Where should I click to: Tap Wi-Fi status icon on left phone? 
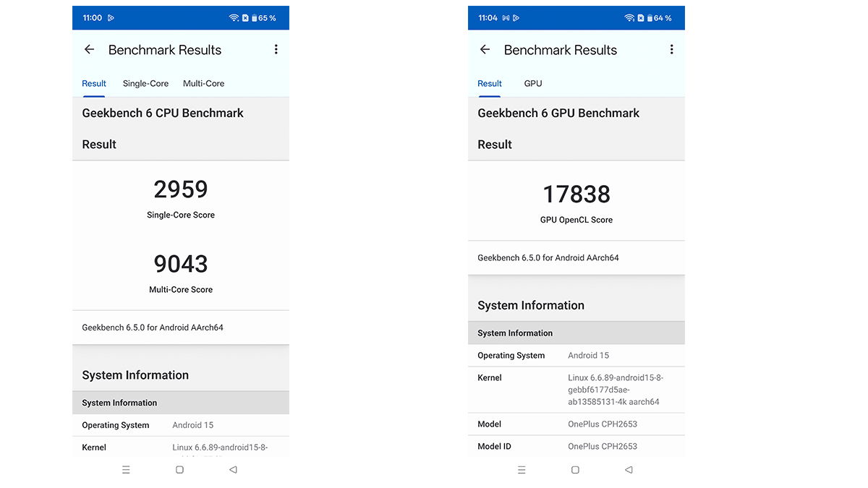[234, 18]
